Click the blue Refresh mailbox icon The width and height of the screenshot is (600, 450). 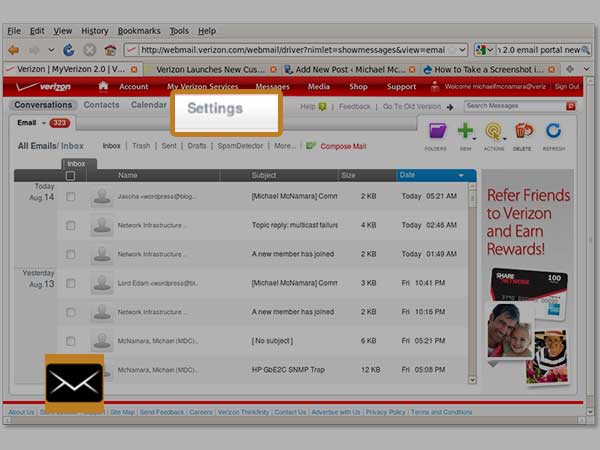(x=553, y=130)
